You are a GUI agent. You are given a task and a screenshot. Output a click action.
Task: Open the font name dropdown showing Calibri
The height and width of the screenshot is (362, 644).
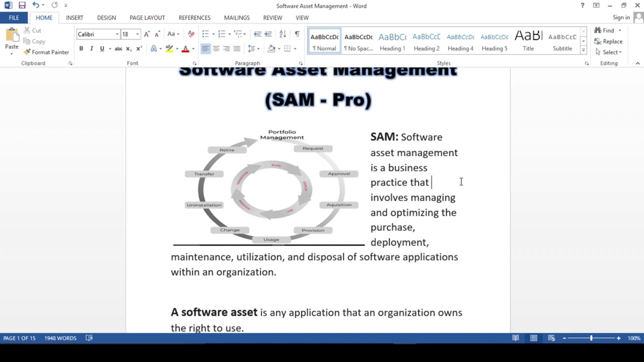point(117,34)
